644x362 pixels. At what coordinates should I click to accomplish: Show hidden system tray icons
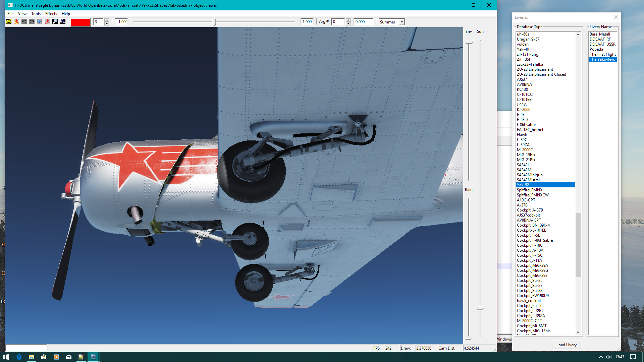pyautogui.click(x=601, y=357)
